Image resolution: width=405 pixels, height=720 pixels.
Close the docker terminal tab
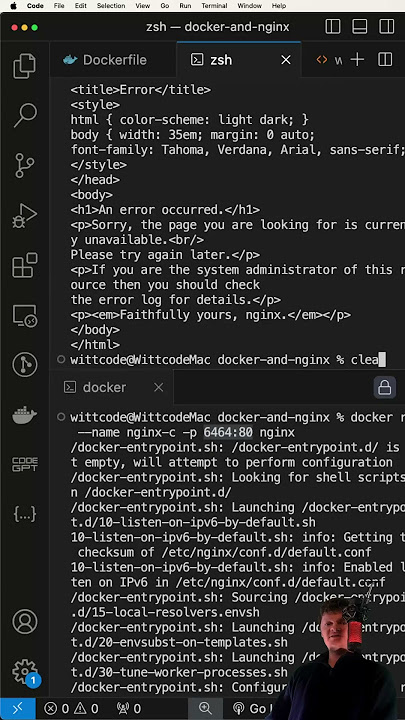[158, 388]
